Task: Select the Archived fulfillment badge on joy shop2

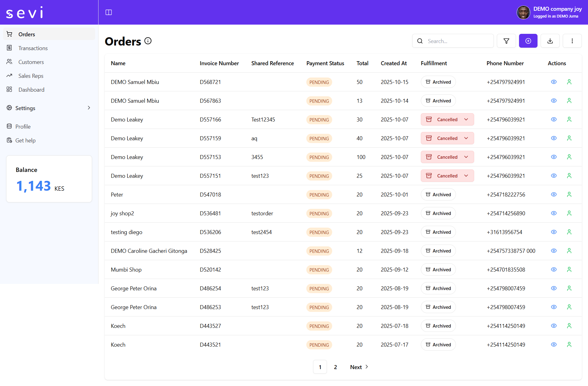Action: (x=438, y=213)
